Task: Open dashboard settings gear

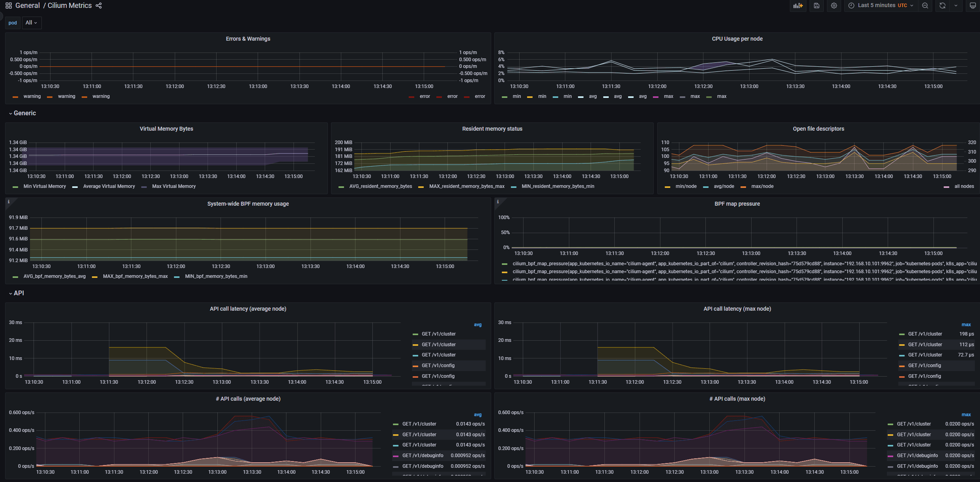Action: [834, 6]
